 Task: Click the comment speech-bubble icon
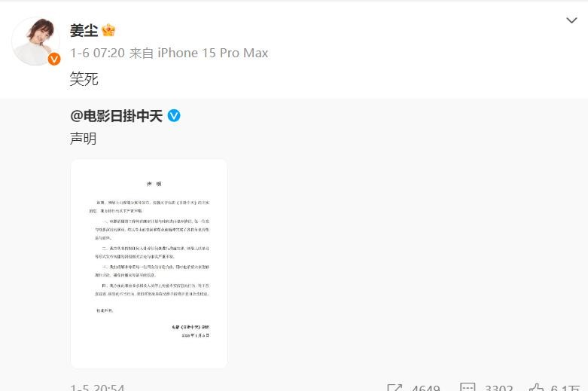(x=468, y=387)
